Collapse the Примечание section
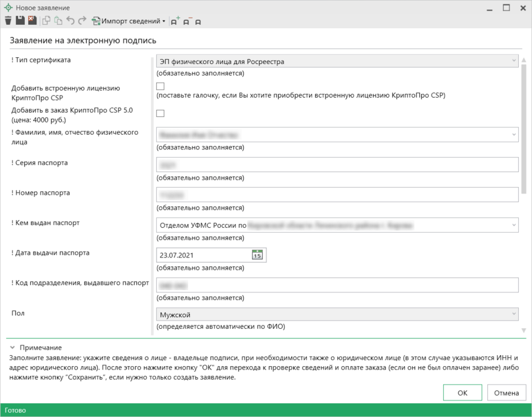Screen dimensions: 532x417 click(x=13, y=347)
